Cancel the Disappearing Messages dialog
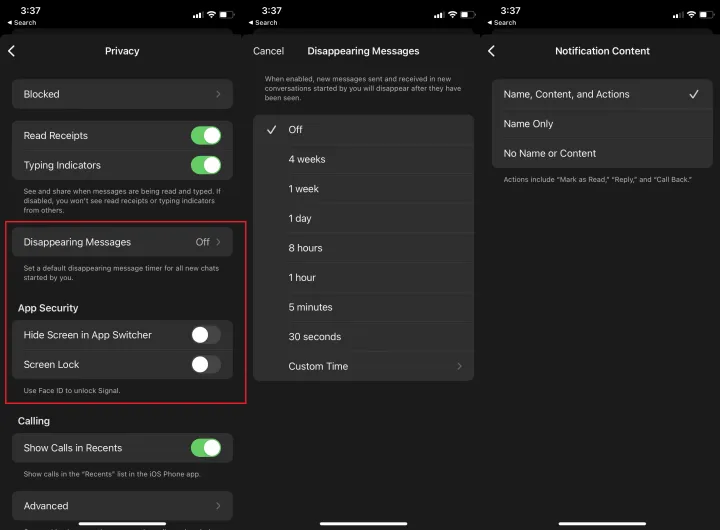720x530 pixels. pos(268,51)
